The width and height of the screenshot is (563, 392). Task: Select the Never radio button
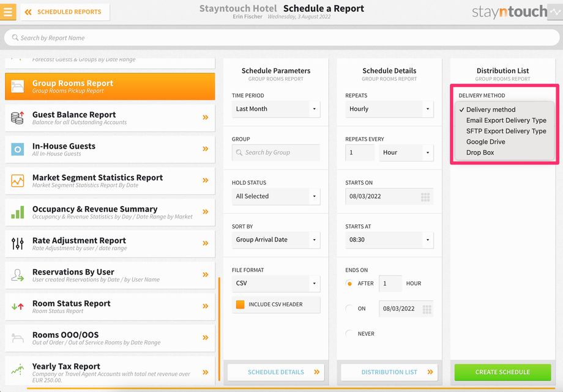[349, 334]
